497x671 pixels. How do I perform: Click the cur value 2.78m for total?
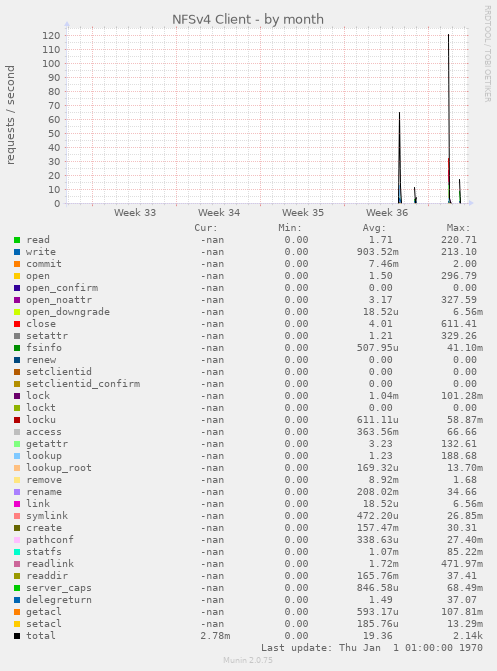coord(215,636)
